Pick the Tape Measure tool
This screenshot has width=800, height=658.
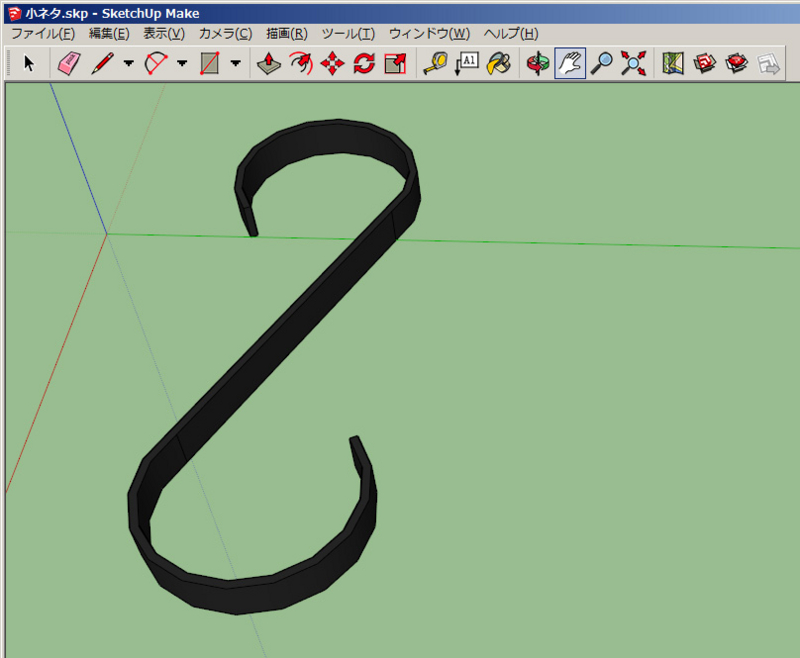coord(435,63)
